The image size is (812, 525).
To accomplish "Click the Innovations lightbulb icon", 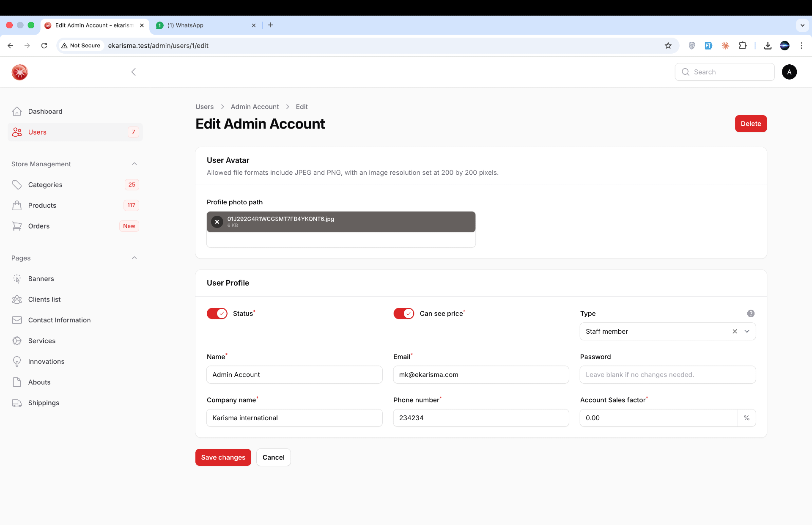I will [x=17, y=362].
